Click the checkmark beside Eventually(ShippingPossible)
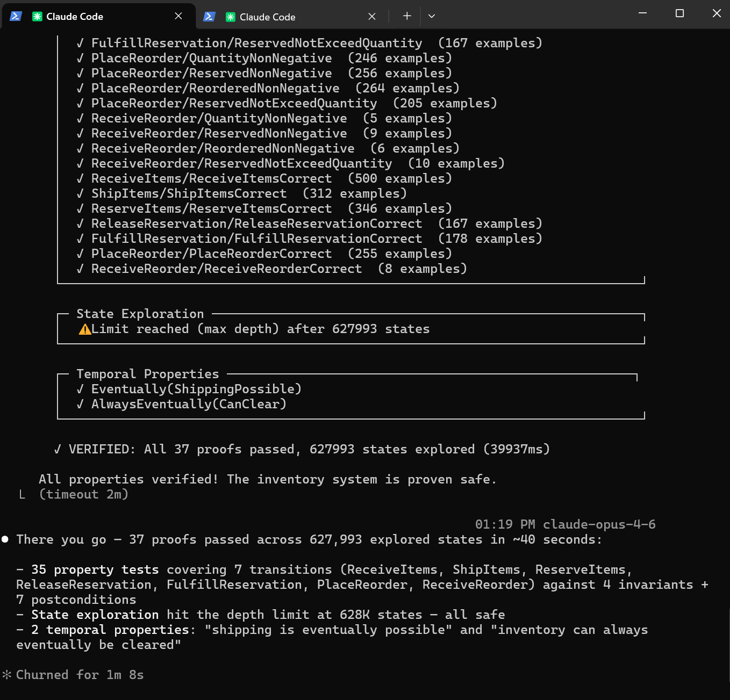 80,388
